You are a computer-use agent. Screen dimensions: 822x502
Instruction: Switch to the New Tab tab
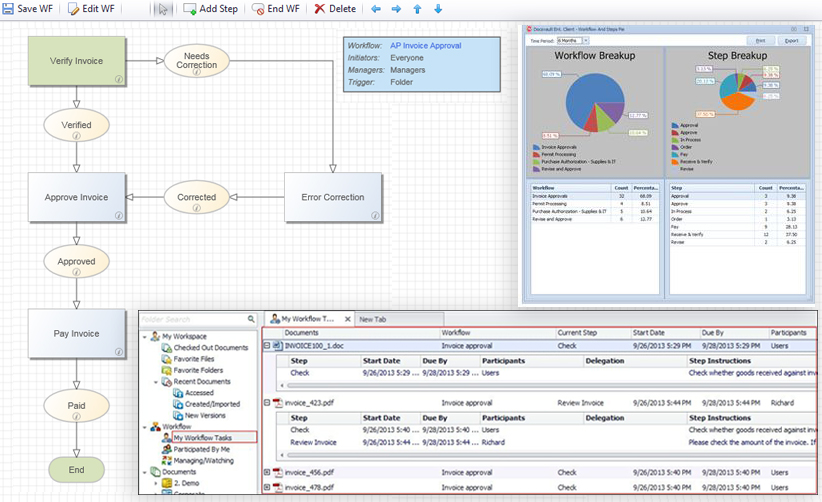(x=379, y=319)
